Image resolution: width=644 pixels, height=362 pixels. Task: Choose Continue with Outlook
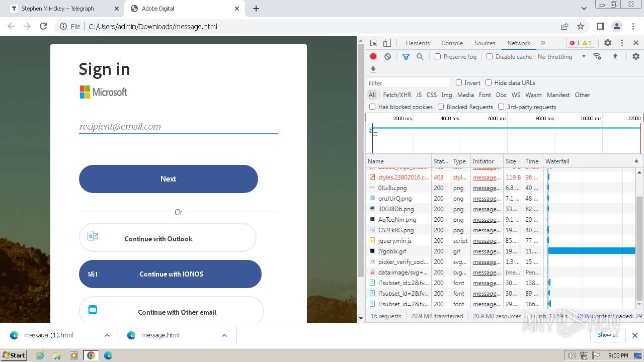coord(168,237)
